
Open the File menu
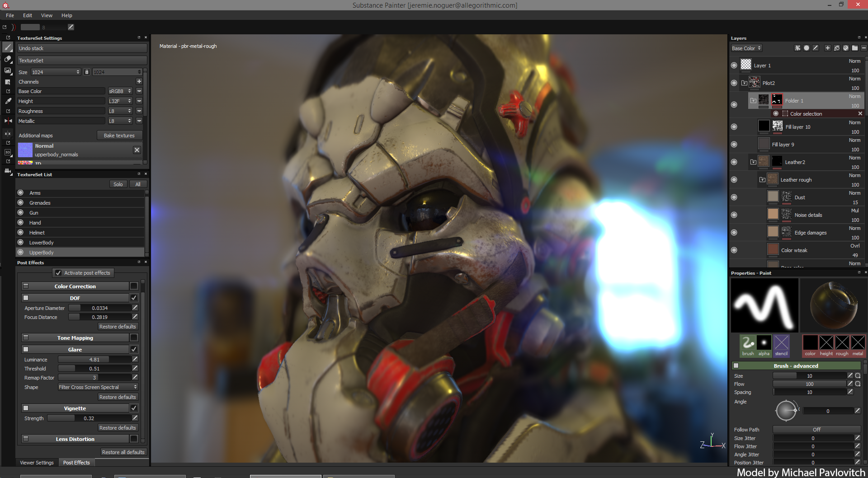pos(10,15)
